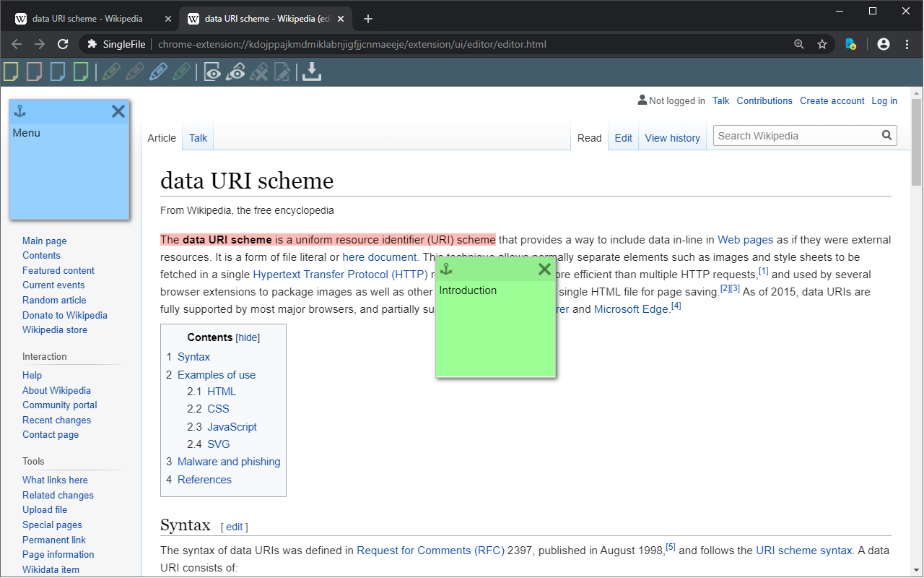The image size is (924, 578).
Task: Open the browser profile menu
Action: (883, 43)
